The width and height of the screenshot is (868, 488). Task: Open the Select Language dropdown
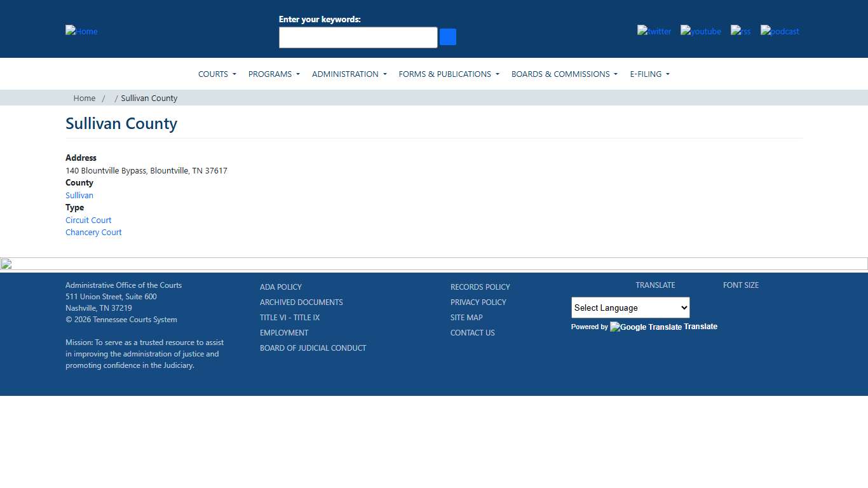[x=630, y=308]
